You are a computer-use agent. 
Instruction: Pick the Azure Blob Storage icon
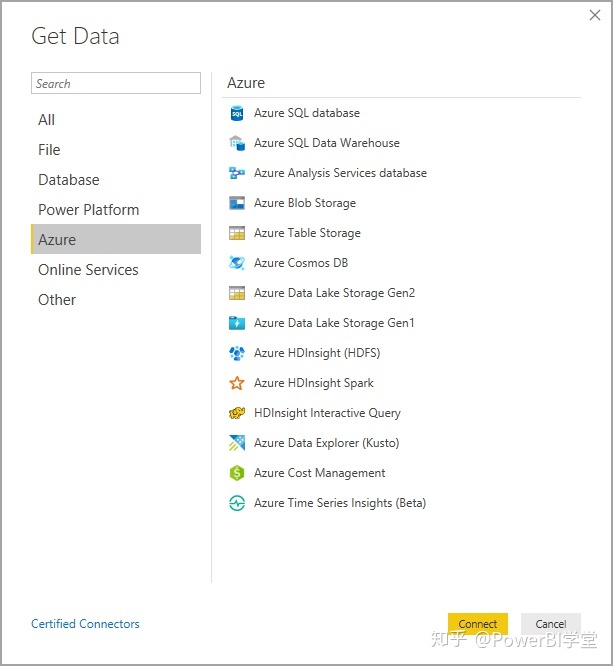pos(237,203)
